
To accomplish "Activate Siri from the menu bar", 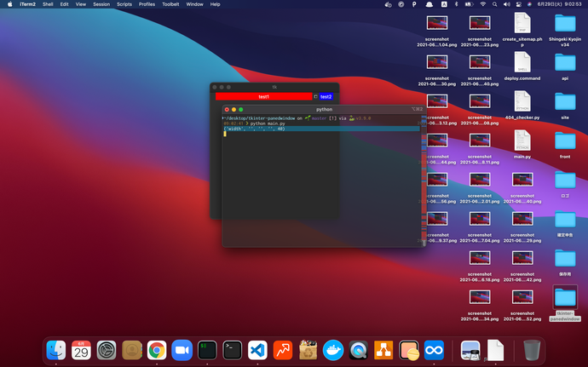I will pos(529,4).
